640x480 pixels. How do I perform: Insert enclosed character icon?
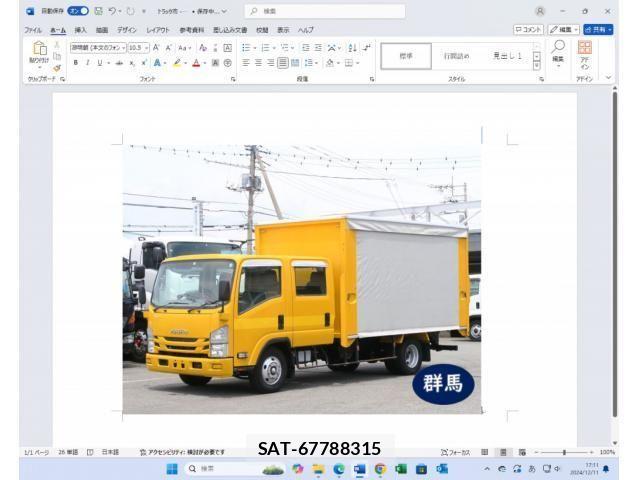(x=228, y=63)
